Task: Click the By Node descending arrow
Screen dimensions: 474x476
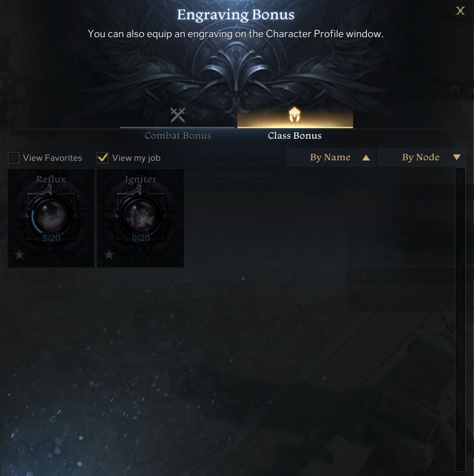Action: [x=457, y=157]
